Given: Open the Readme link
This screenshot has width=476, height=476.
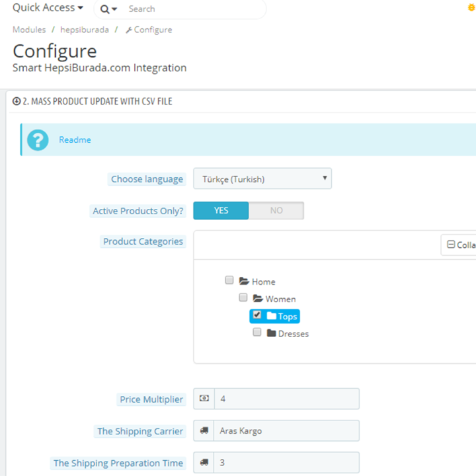Looking at the screenshot, I should point(75,139).
